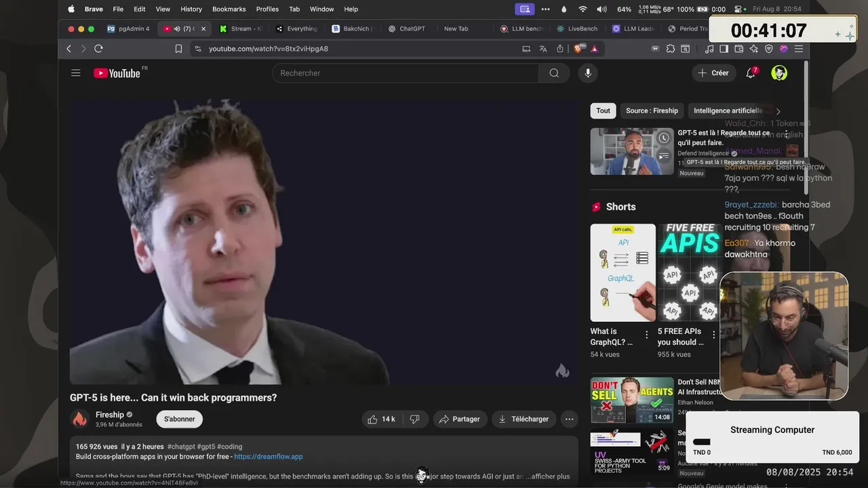Switch to the LiveBench tab

[576, 29]
